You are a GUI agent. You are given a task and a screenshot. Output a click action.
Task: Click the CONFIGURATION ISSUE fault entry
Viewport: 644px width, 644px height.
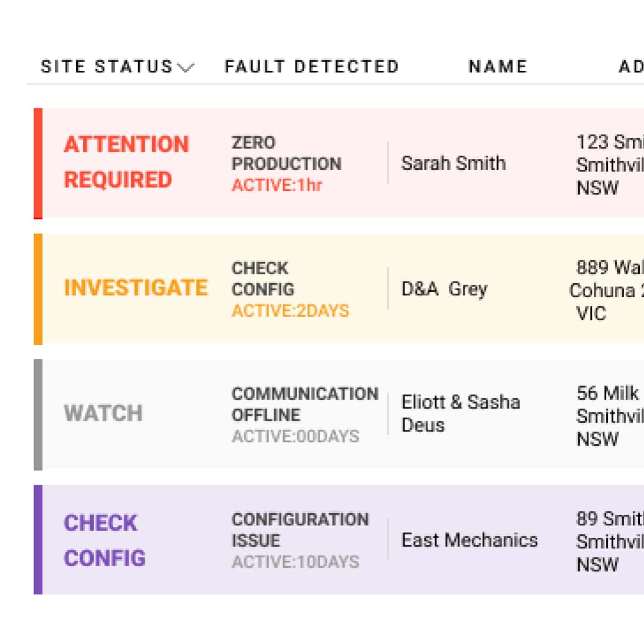point(300,530)
